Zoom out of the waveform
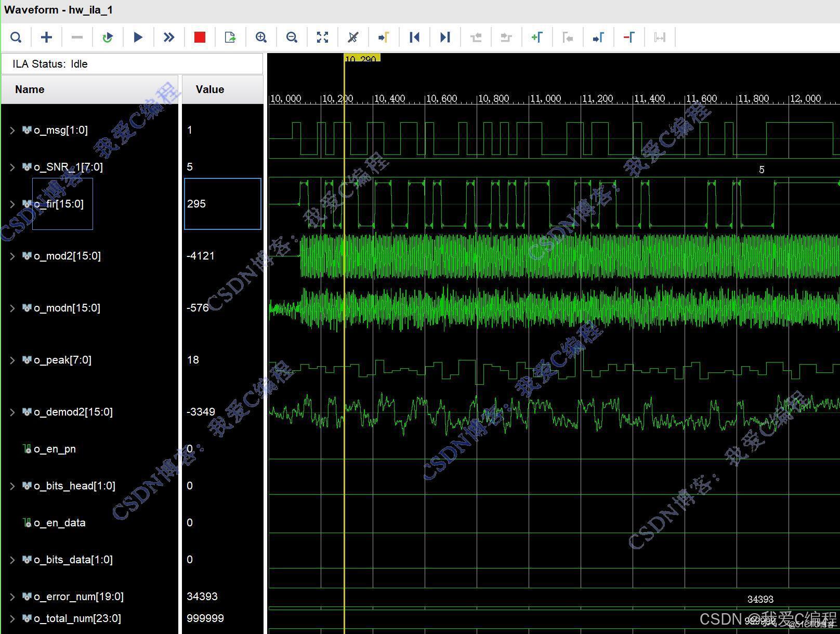Screen dimensions: 840x634 tap(292, 37)
